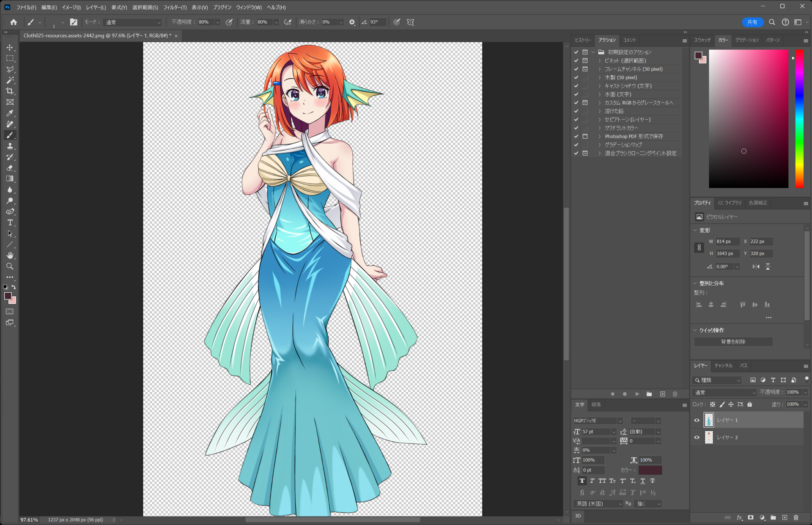Select the Dodge tool
812x525 pixels.
click(10, 201)
